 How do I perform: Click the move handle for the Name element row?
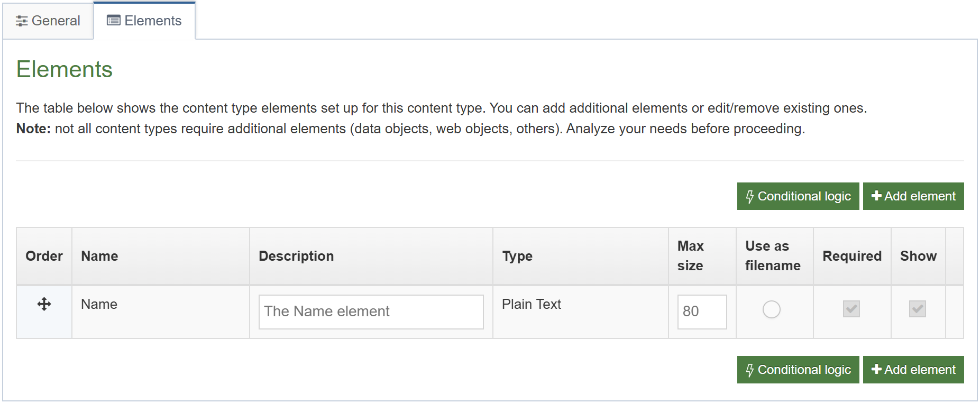point(44,305)
